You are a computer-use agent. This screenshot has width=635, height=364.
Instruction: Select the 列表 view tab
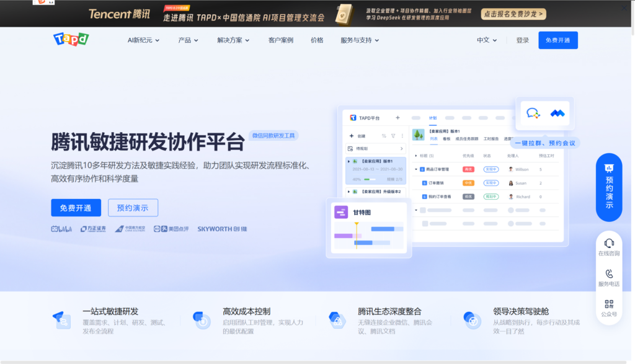coord(433,139)
